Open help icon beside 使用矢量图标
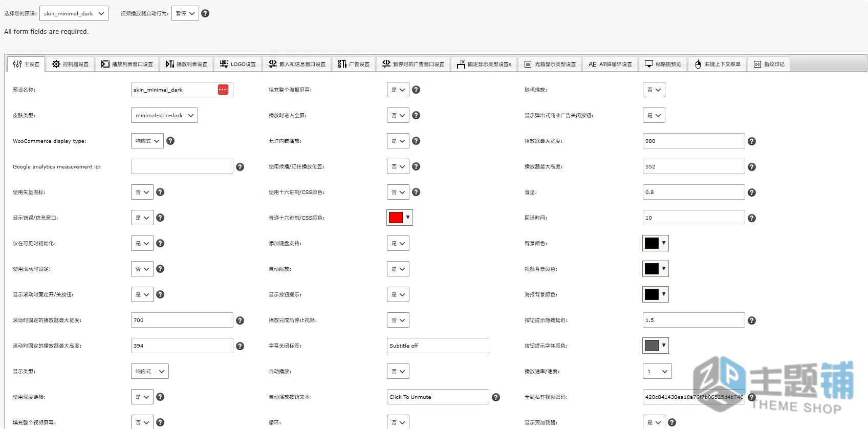The height and width of the screenshot is (429, 868). coord(160,192)
